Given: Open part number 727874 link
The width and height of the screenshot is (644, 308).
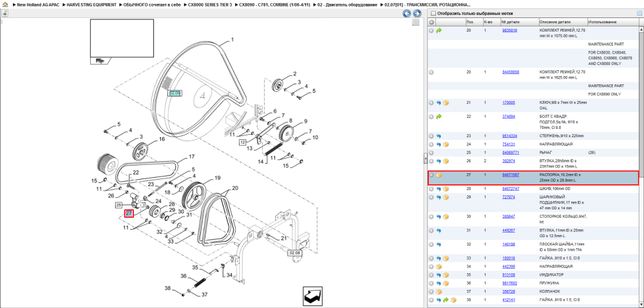Looking at the screenshot, I should click(x=509, y=197).
